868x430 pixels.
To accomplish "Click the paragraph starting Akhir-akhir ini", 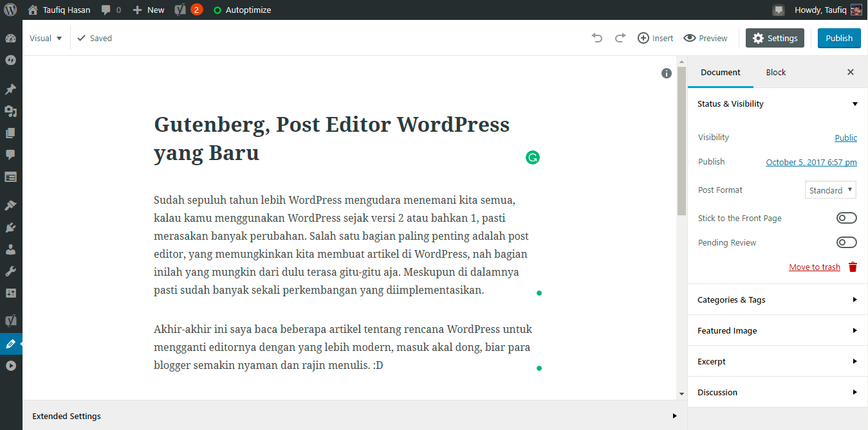I will point(344,347).
